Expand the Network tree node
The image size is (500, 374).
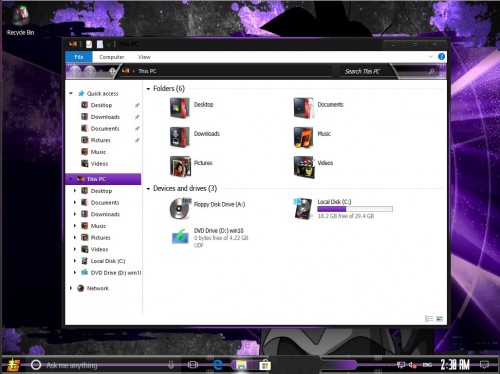(71, 288)
